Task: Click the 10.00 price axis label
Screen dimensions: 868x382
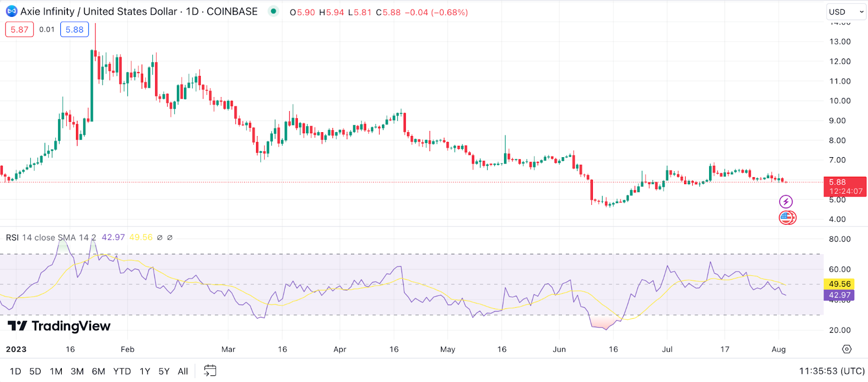Action: point(840,101)
